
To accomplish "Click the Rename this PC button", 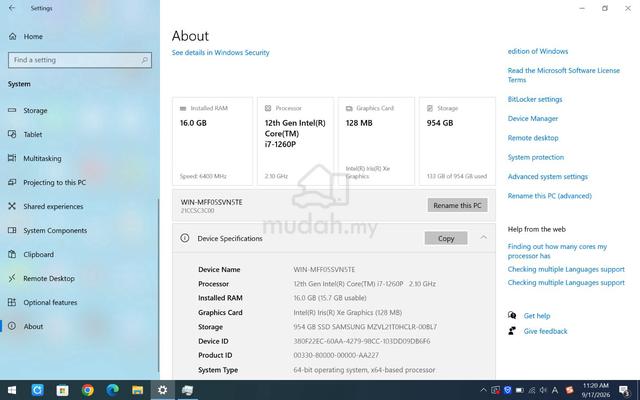I will pyautogui.click(x=457, y=205).
